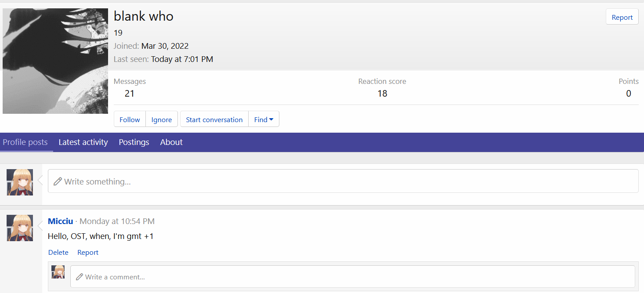
Task: Click inside the Write something input field
Action: coord(343,181)
